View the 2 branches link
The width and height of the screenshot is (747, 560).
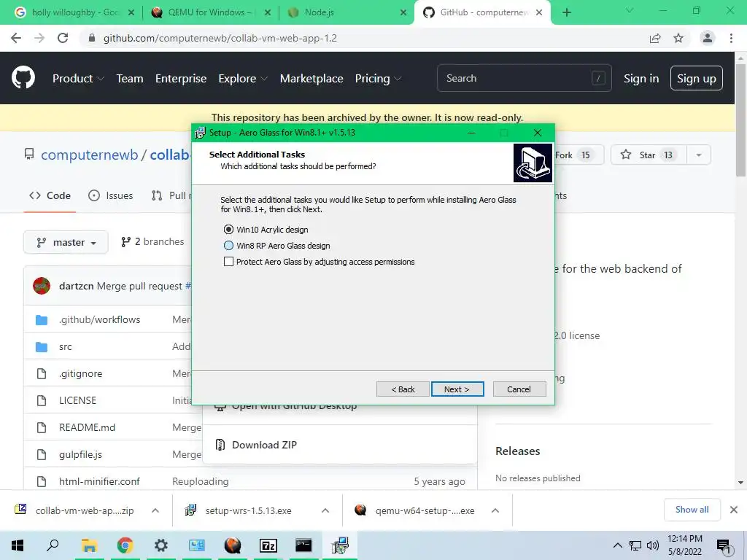pos(152,242)
